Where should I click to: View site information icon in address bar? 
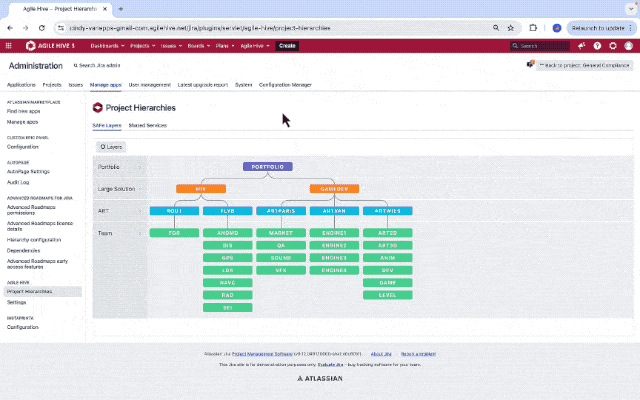coord(61,28)
